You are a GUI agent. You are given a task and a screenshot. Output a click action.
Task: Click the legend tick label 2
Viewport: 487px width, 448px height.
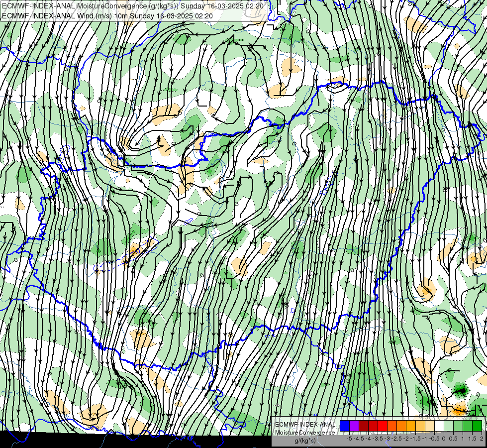point(482,439)
